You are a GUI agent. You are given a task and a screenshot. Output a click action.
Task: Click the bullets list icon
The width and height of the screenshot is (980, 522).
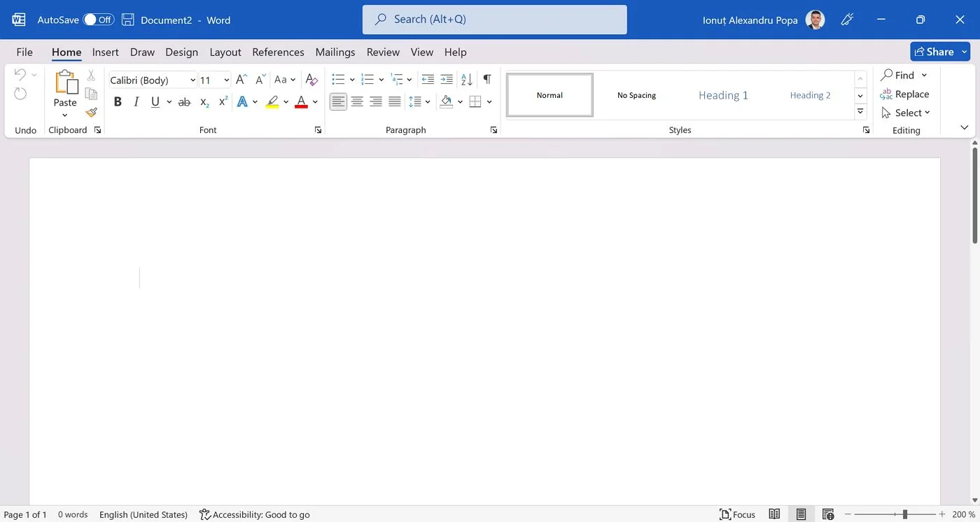(x=338, y=80)
